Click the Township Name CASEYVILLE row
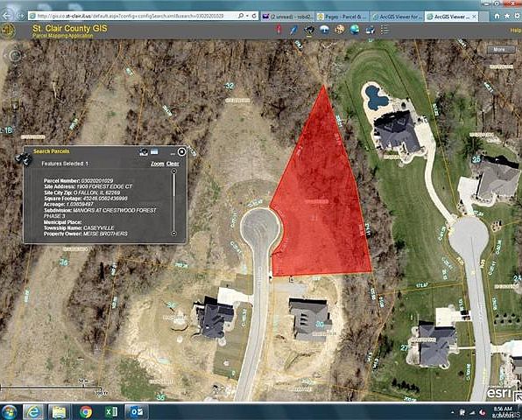 pos(79,227)
